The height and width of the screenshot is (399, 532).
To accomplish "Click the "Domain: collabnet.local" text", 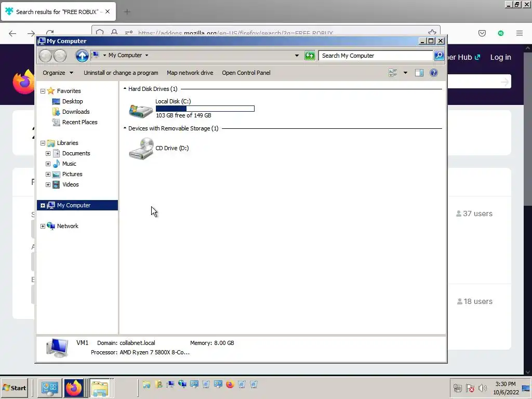I will [x=126, y=343].
